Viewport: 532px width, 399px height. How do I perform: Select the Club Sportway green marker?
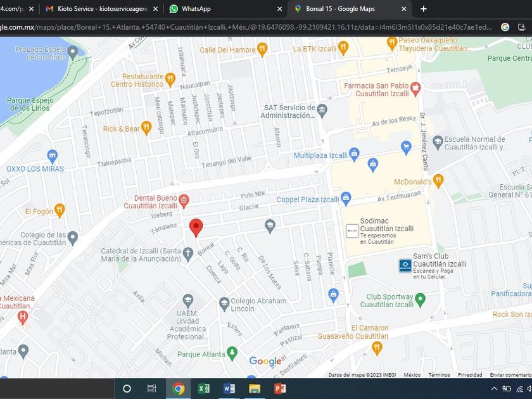420,298
